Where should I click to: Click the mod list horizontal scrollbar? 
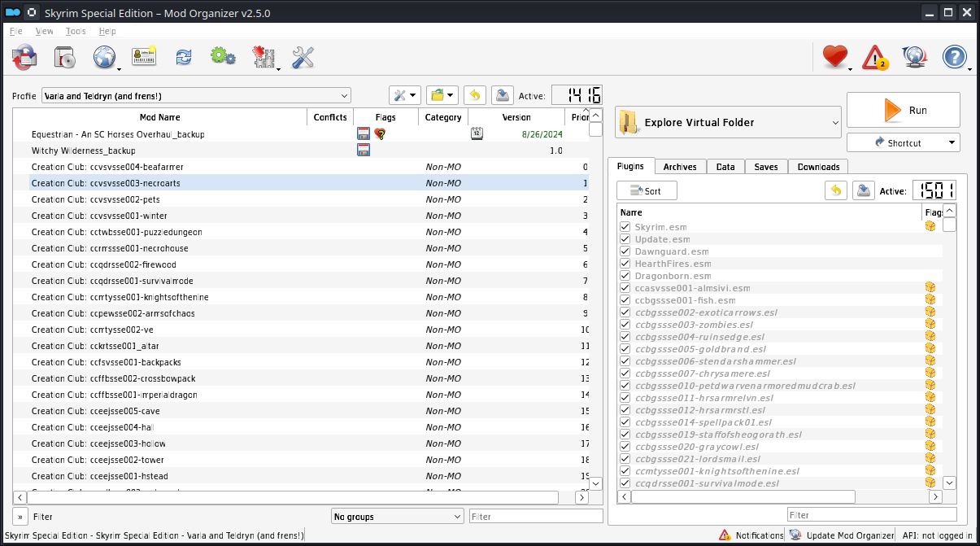pyautogui.click(x=293, y=496)
